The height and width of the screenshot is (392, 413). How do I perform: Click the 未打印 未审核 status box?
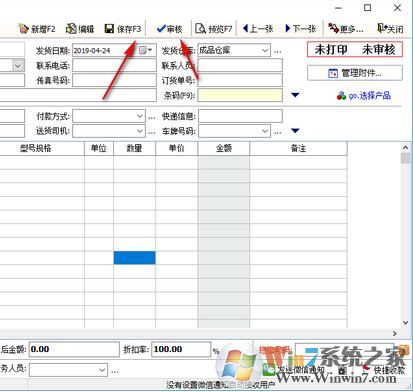point(355,50)
